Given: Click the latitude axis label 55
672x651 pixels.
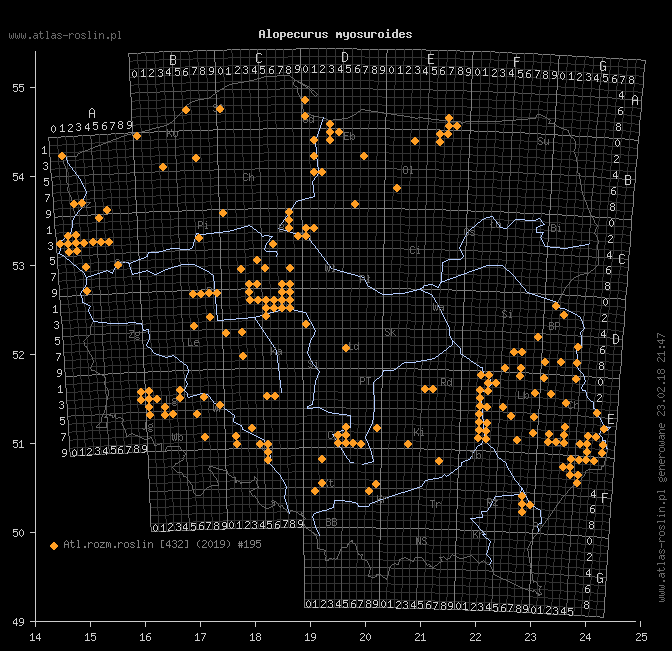Looking at the screenshot, I should (x=18, y=88).
